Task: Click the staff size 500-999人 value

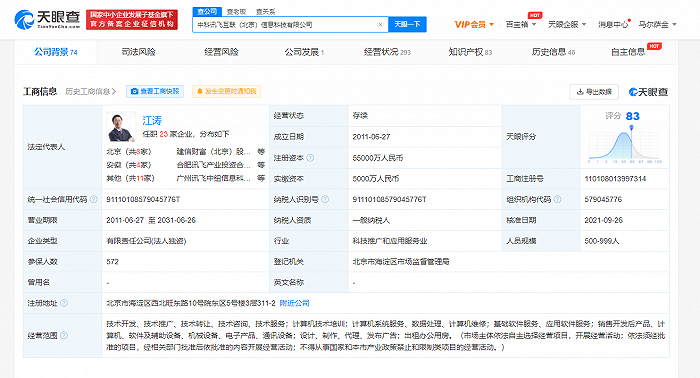Action: [x=602, y=241]
